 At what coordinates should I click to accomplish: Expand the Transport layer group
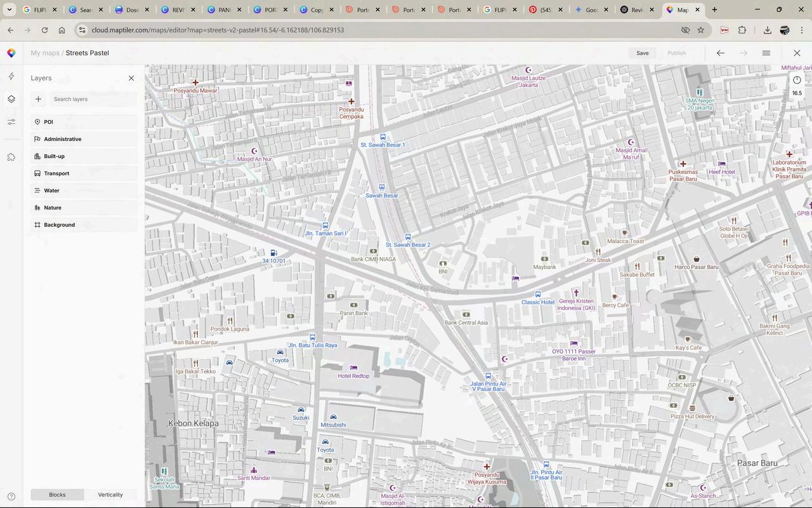[x=84, y=173]
